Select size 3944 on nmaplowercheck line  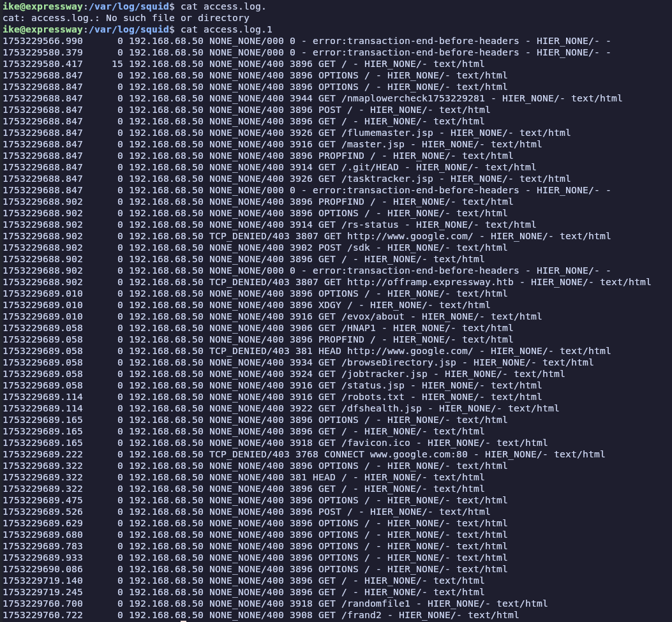301,98
